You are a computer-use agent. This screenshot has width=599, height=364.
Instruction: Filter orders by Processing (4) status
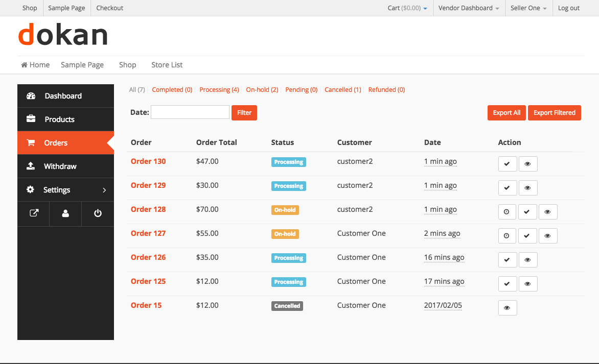(x=219, y=90)
